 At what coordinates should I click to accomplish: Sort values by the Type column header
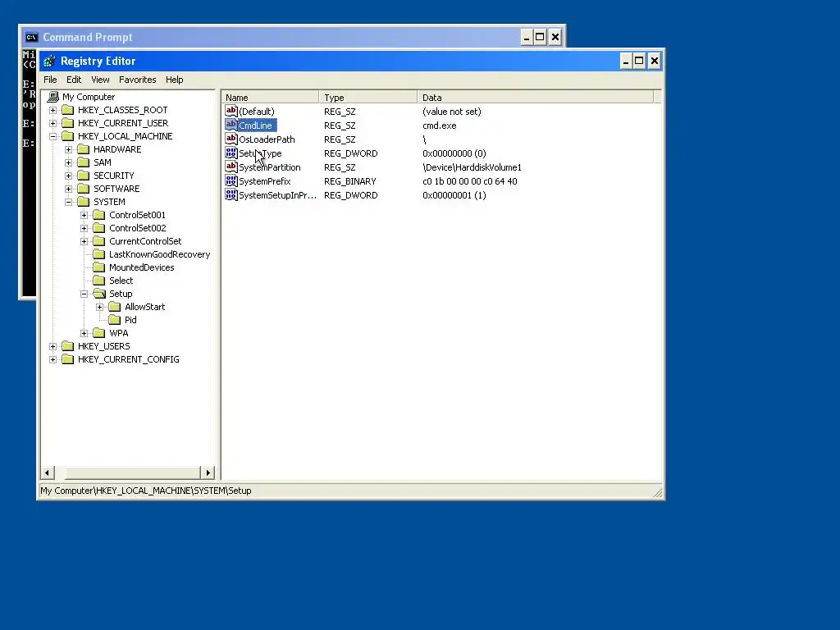point(368,98)
